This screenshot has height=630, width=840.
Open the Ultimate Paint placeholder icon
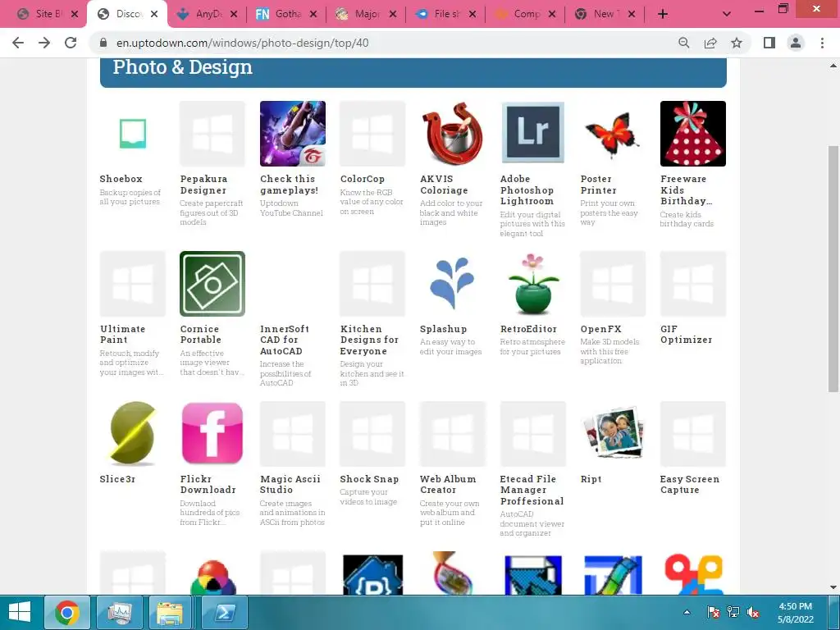(132, 283)
